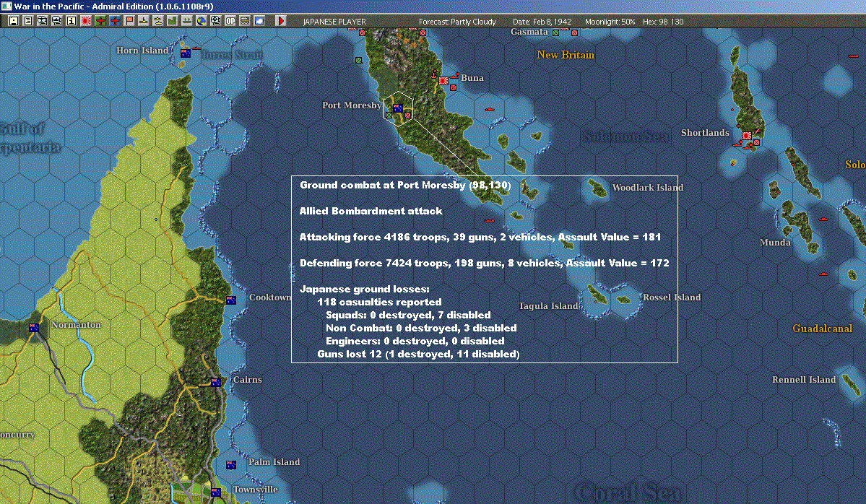This screenshot has height=504, width=866.
Task: Select the Japanese flag base at Buna
Action: 443,81
